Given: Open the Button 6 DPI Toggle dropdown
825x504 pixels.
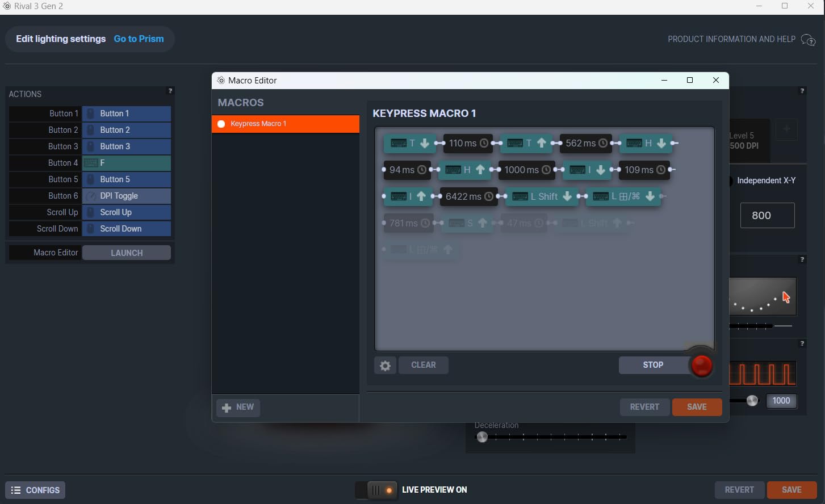Looking at the screenshot, I should [x=126, y=196].
